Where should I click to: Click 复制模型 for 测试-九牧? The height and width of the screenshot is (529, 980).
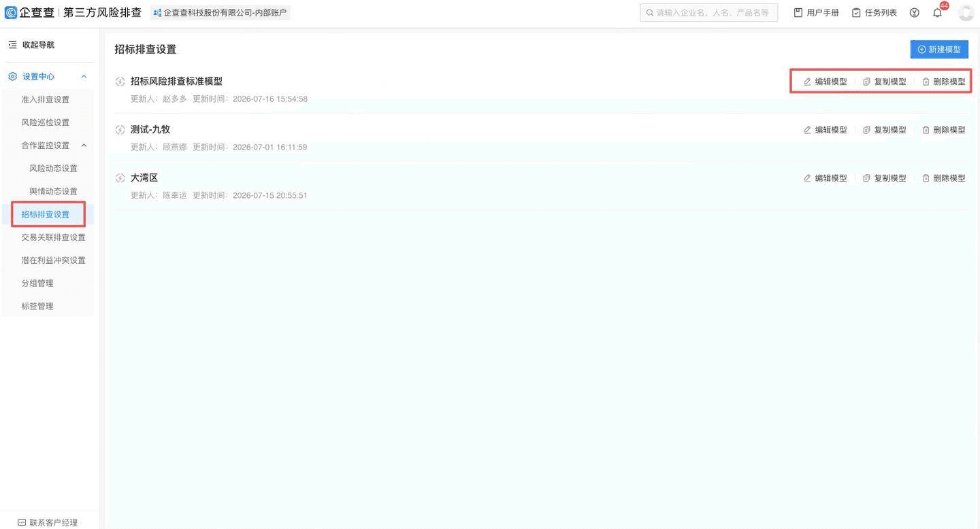(x=885, y=130)
